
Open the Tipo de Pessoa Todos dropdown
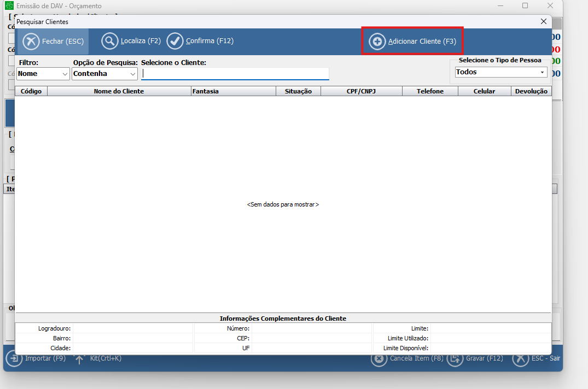tap(501, 72)
